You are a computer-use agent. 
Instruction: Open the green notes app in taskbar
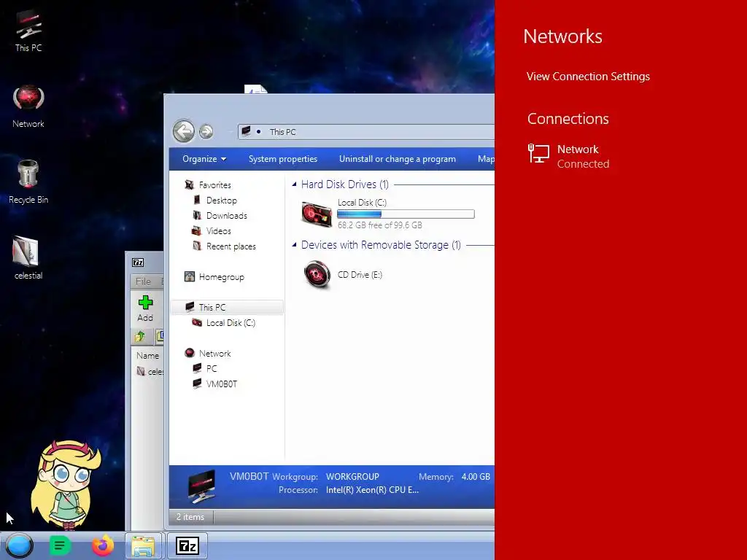(x=60, y=545)
